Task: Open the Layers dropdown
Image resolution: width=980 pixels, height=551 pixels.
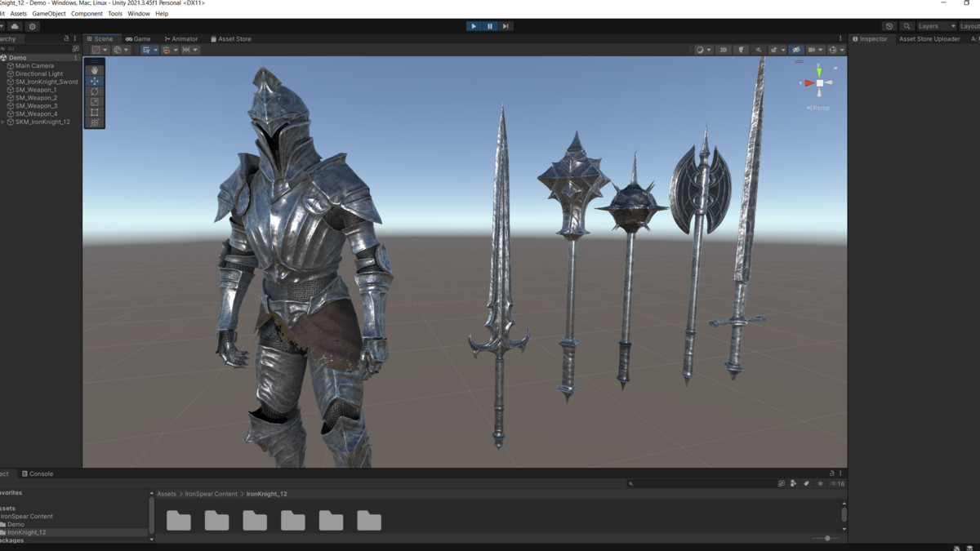Action: click(x=936, y=26)
